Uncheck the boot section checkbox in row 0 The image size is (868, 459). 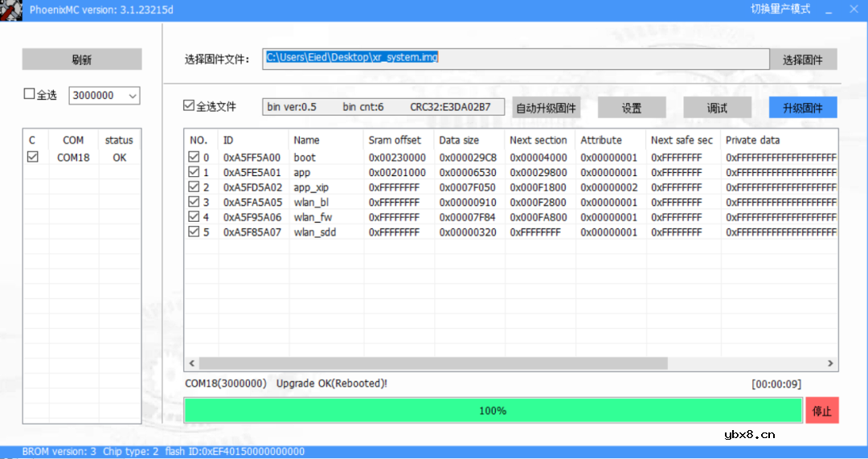click(194, 158)
